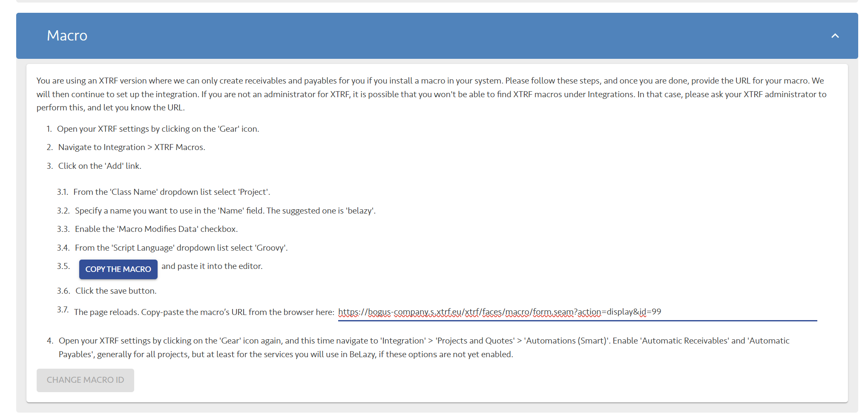The height and width of the screenshot is (416, 868).
Task: Collapse the Macro section chevron
Action: (835, 36)
